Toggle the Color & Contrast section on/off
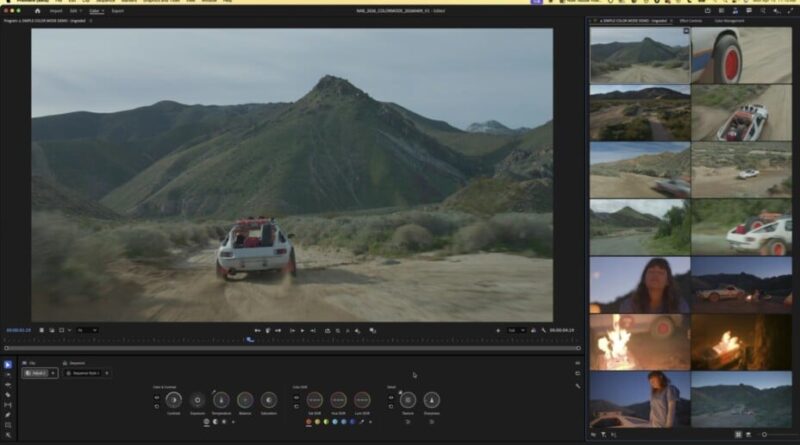This screenshot has height=445, width=800. click(157, 398)
